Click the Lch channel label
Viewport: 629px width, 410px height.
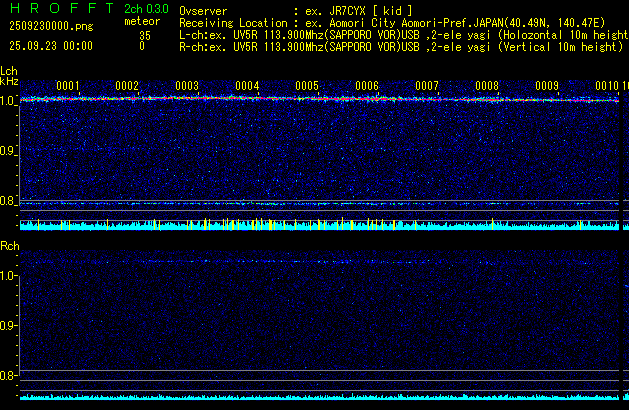click(x=9, y=71)
